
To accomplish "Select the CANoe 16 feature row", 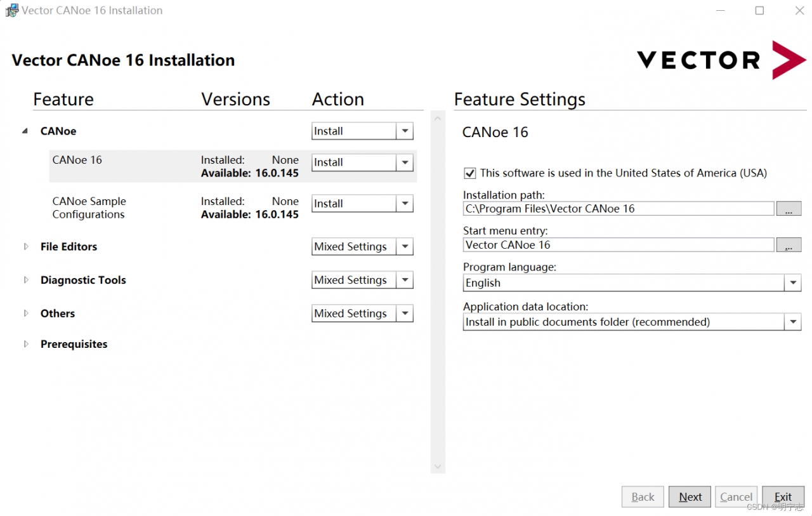I will click(x=77, y=160).
